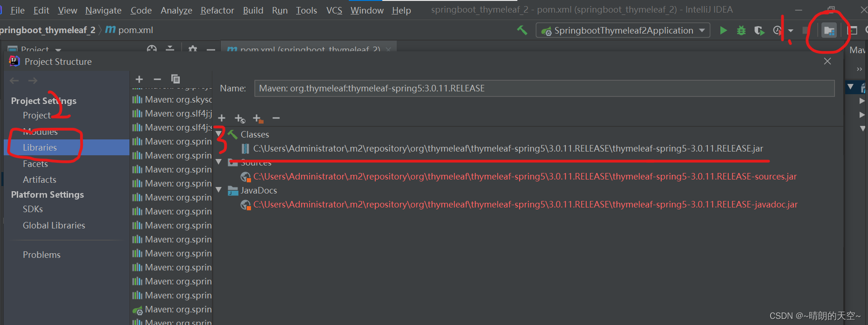868x325 pixels.
Task: Open the run configuration dropdown
Action: [623, 30]
